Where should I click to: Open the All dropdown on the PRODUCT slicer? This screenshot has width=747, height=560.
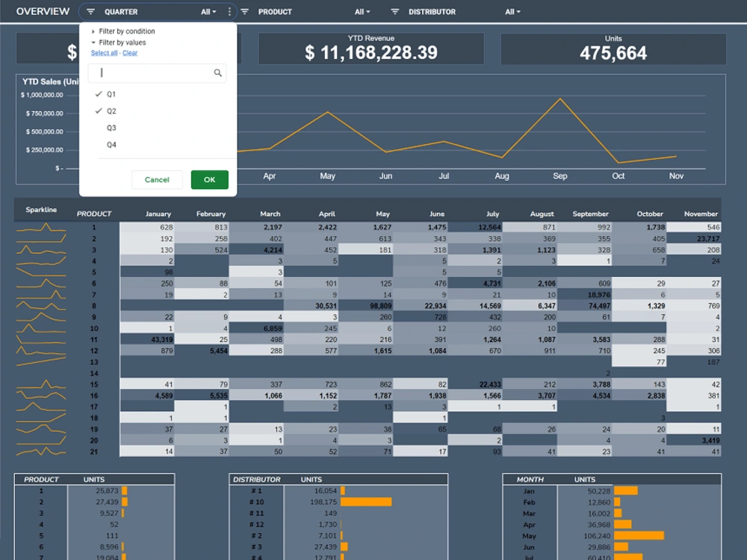(362, 11)
